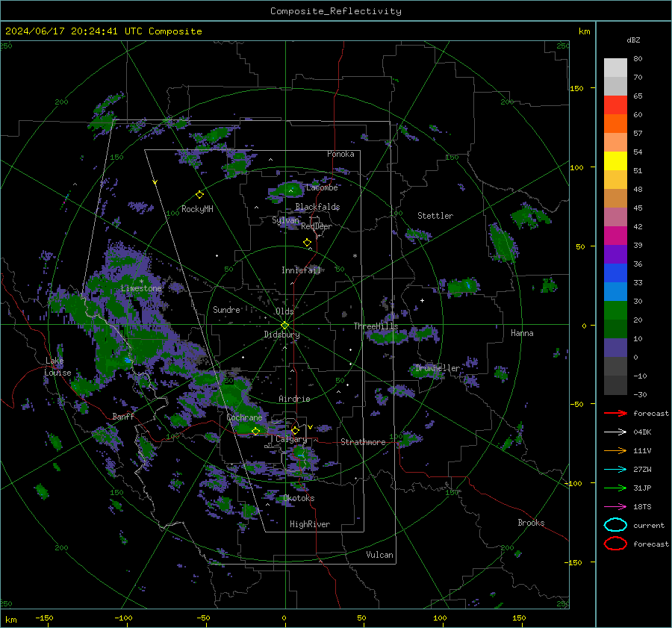Screen dimensions: 672x628
Task: Click the HighRiver city label
Action: [x=310, y=524]
